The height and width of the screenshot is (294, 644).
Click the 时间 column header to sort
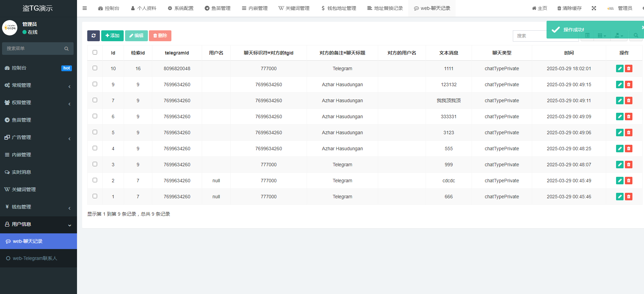pos(569,53)
